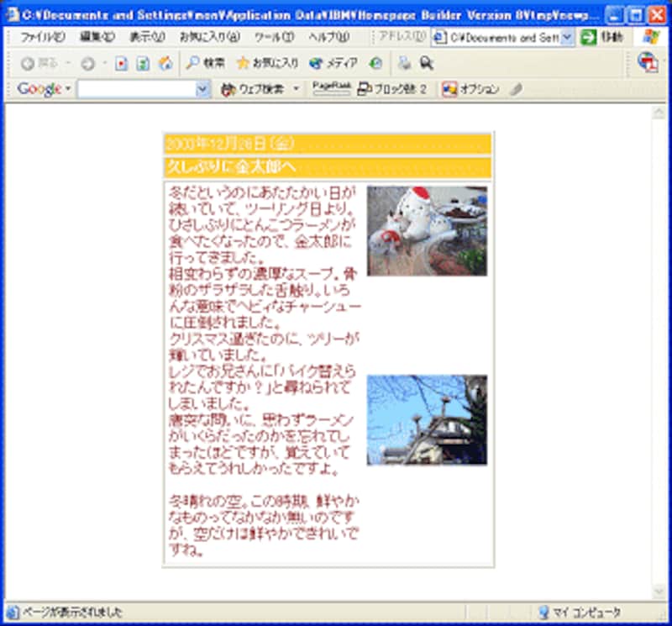
Task: Click the History icon in toolbar
Action: coord(375,63)
